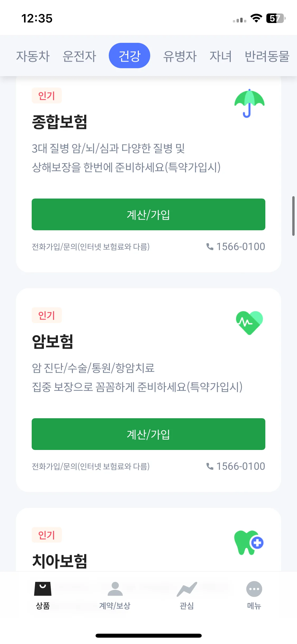This screenshot has width=297, height=644.
Task: Switch to the 반려동물 category tab
Action: [x=267, y=56]
